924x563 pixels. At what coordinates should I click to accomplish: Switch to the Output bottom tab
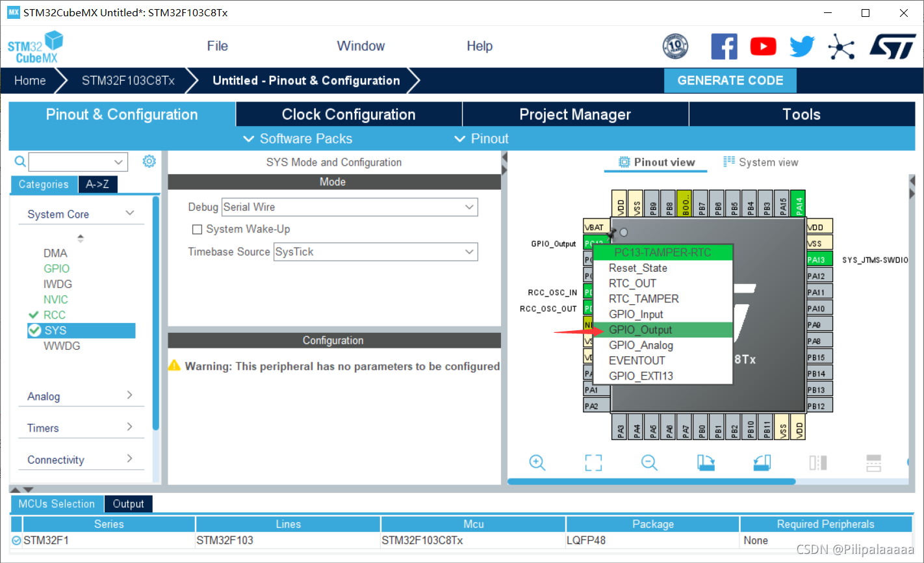(x=128, y=504)
